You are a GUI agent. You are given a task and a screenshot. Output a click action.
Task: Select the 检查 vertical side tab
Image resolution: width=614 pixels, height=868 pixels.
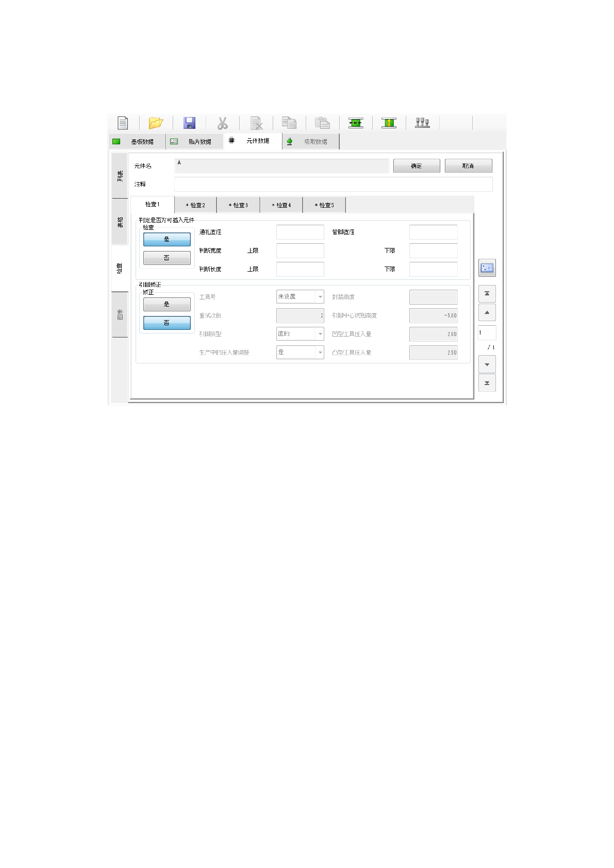pos(120,269)
